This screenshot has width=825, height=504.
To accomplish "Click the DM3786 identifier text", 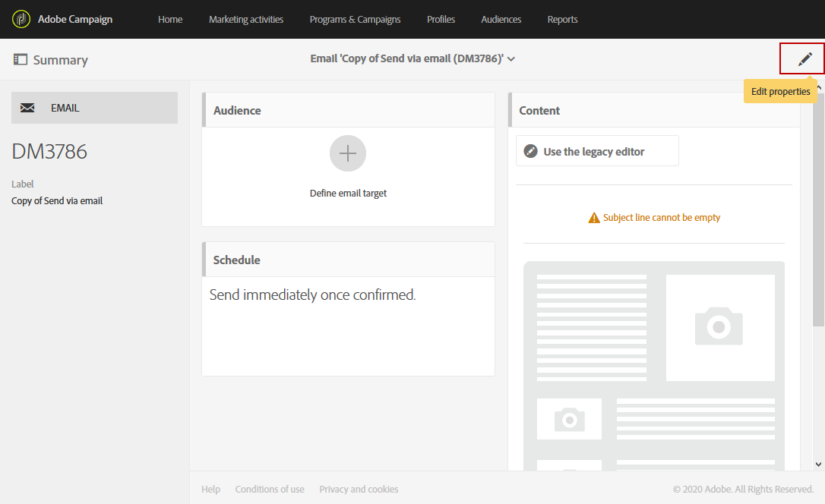I will [x=49, y=151].
